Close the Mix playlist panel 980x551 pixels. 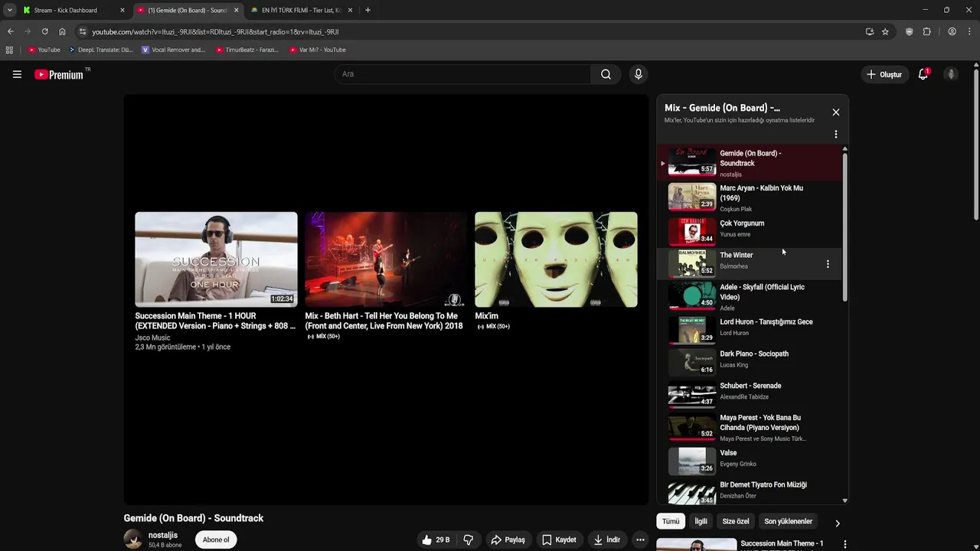[836, 112]
